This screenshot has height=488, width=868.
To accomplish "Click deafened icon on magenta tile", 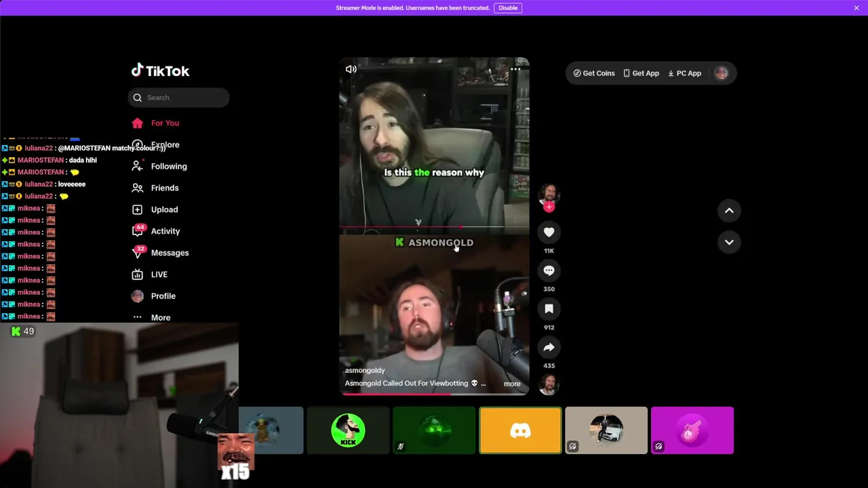I will (658, 447).
